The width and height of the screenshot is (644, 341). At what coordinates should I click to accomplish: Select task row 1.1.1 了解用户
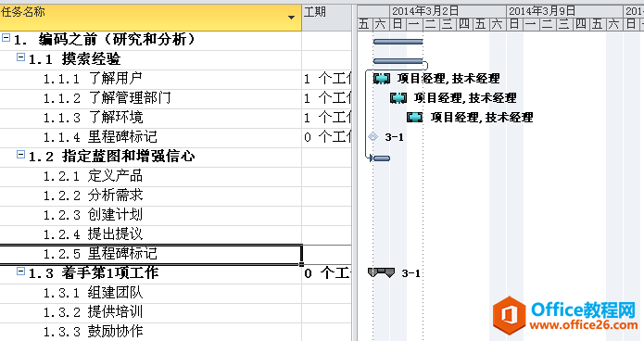pyautogui.click(x=151, y=79)
